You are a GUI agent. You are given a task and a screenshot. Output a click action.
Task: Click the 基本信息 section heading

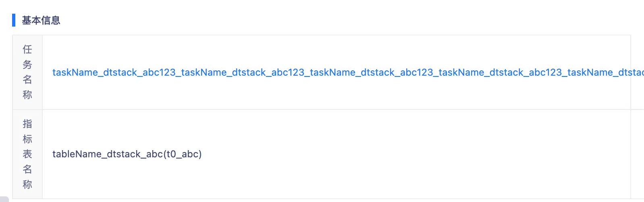point(41,21)
